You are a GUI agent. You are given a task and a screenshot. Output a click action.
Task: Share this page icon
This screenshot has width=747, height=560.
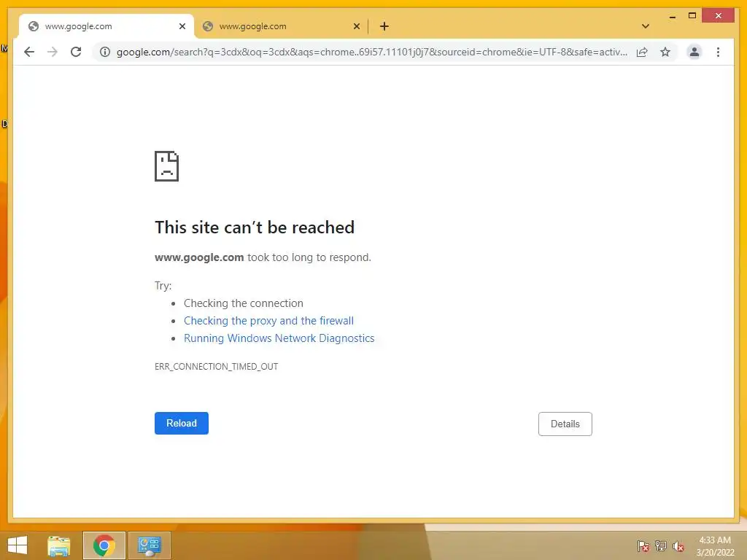coord(642,52)
